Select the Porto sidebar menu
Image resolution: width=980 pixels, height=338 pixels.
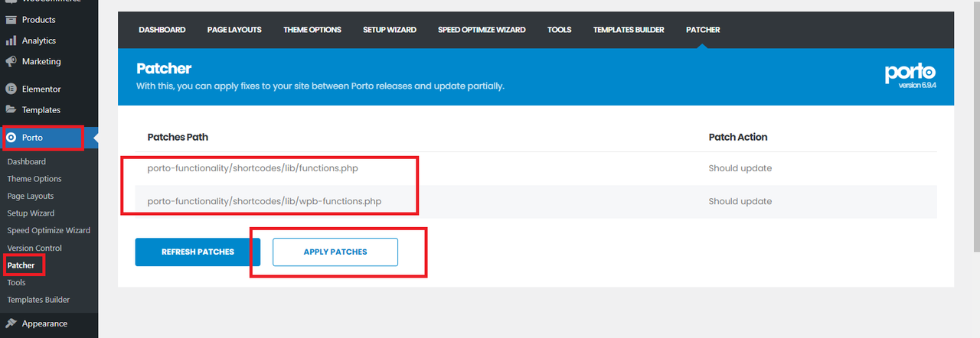point(49,138)
